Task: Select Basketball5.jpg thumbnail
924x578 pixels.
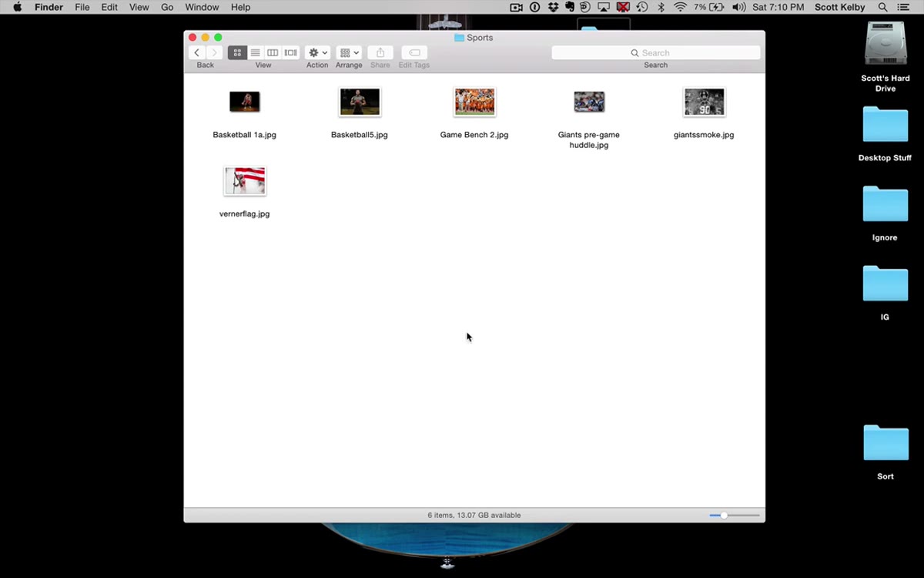Action: [360, 102]
